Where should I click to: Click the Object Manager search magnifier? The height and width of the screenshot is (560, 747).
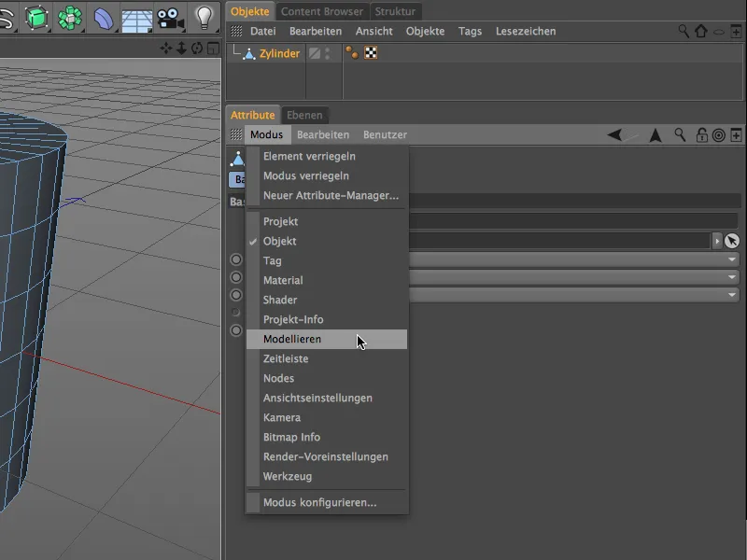pyautogui.click(x=684, y=32)
